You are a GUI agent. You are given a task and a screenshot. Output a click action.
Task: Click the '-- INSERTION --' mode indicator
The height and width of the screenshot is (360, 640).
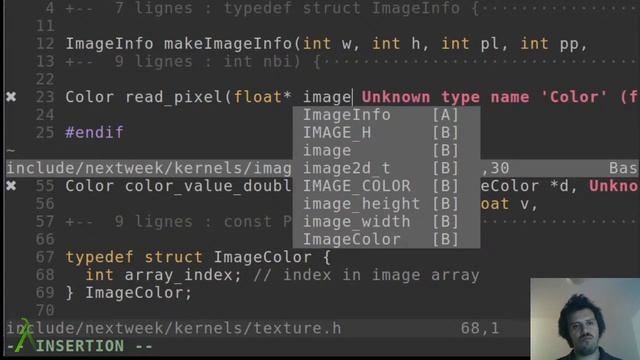80,346
